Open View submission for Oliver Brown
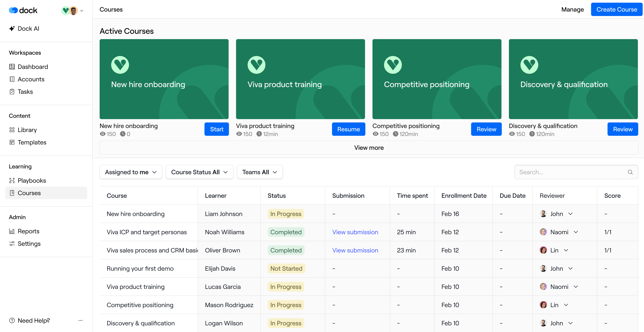The height and width of the screenshot is (332, 644). point(355,250)
